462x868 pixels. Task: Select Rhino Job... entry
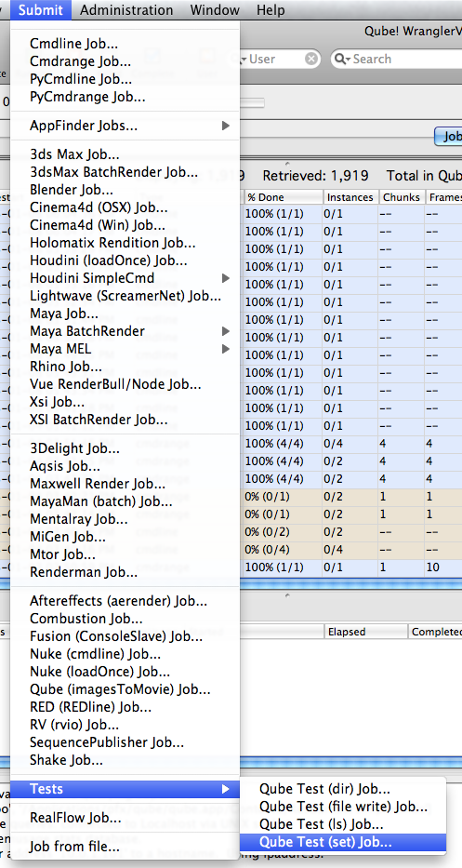tap(125, 367)
